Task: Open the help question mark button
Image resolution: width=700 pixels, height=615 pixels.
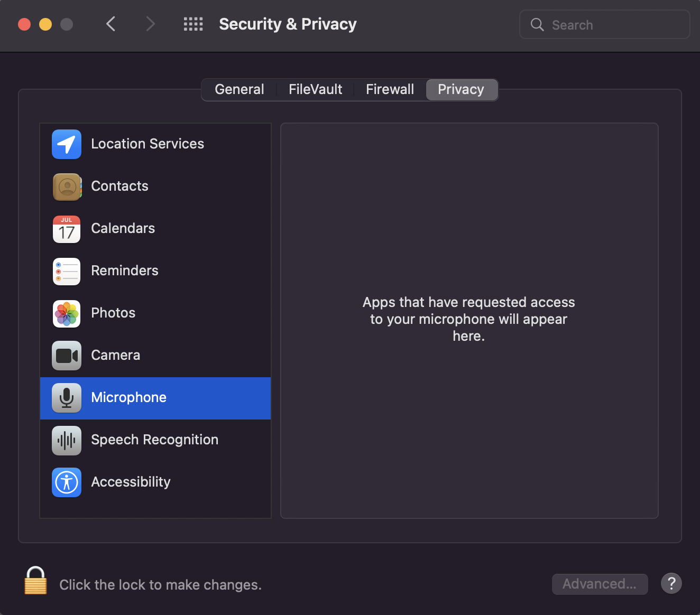Action: 671,584
